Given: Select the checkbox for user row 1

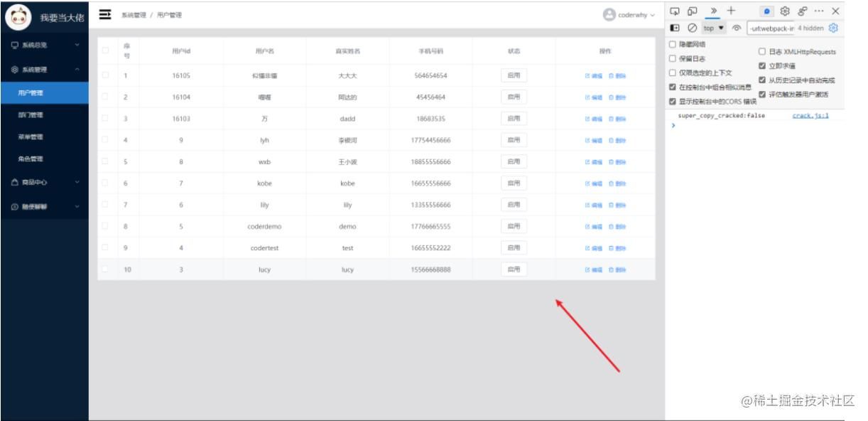Looking at the screenshot, I should (x=106, y=75).
